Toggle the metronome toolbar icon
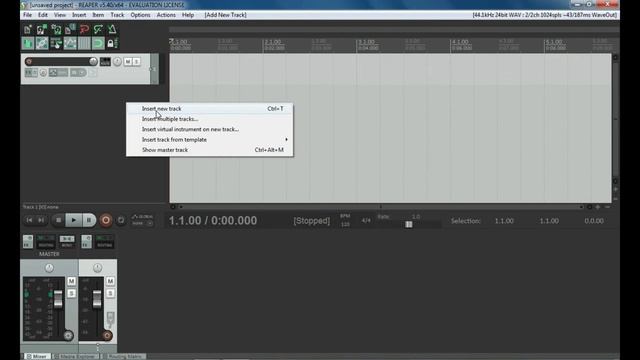Image resolution: width=640 pixels, height=360 pixels. 112,29
